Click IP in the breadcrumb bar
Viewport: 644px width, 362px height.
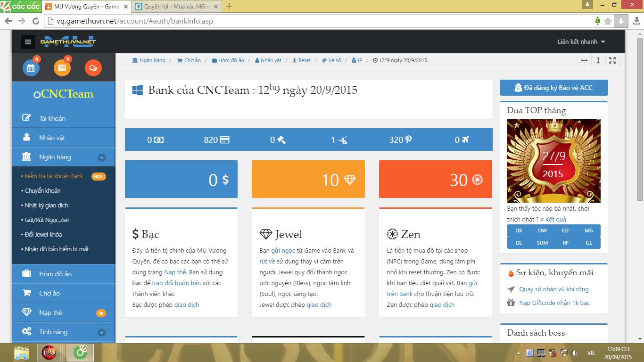pyautogui.click(x=357, y=60)
